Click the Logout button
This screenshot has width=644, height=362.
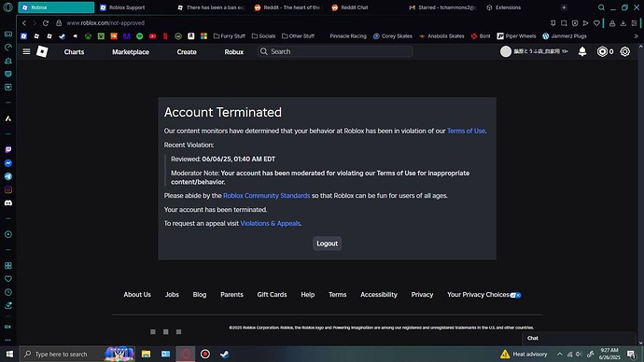coord(327,244)
